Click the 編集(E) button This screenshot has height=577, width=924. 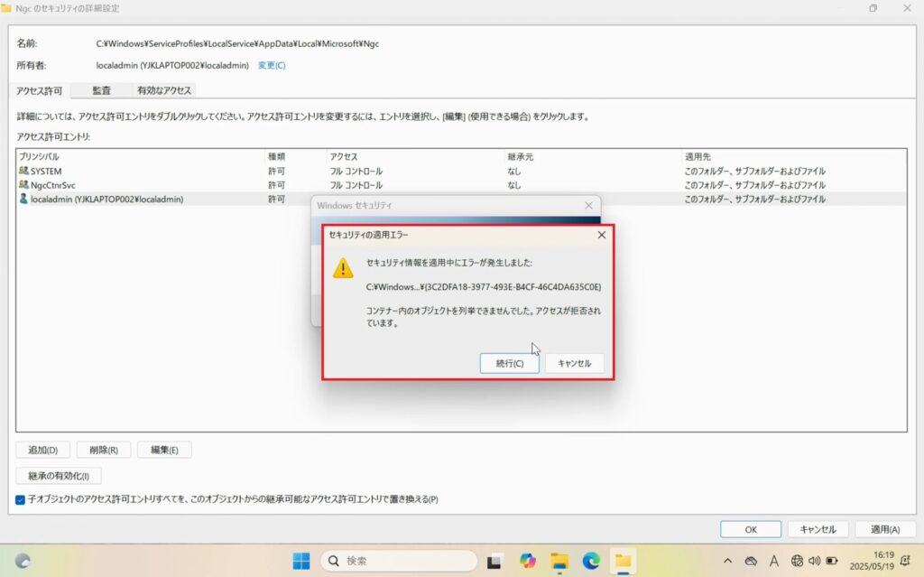click(x=164, y=450)
